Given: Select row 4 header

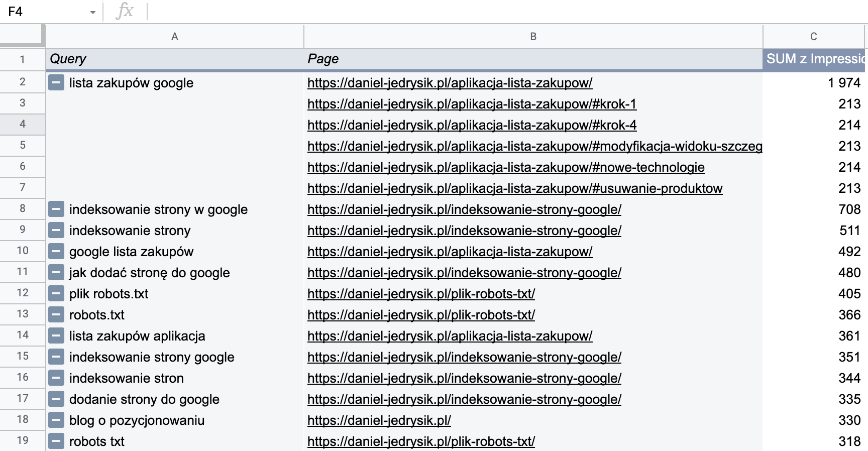Looking at the screenshot, I should (x=22, y=124).
